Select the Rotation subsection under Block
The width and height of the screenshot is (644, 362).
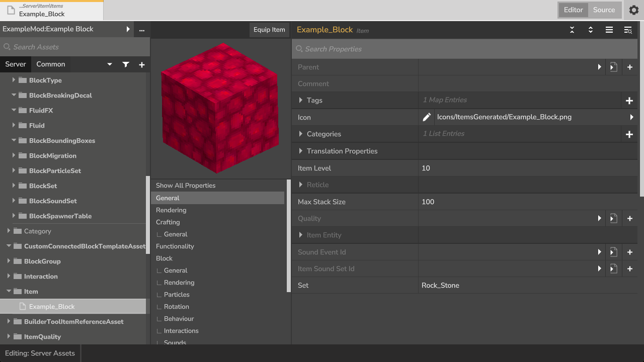pos(177,307)
